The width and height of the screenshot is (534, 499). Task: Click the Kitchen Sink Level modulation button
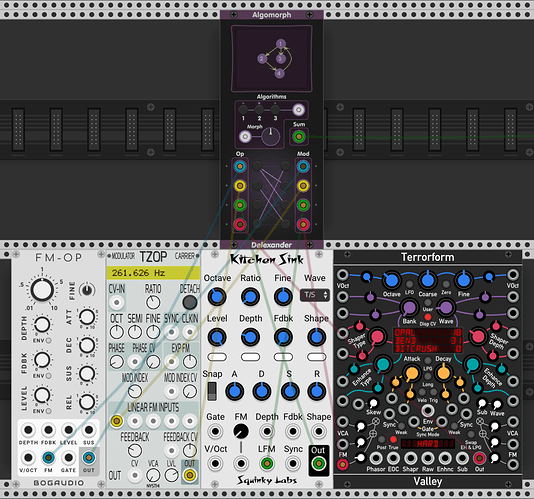pyautogui.click(x=217, y=357)
